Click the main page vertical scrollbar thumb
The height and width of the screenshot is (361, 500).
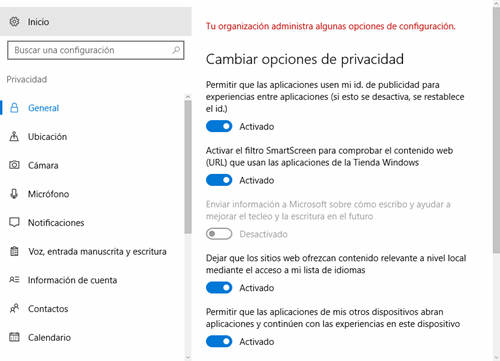click(496, 130)
